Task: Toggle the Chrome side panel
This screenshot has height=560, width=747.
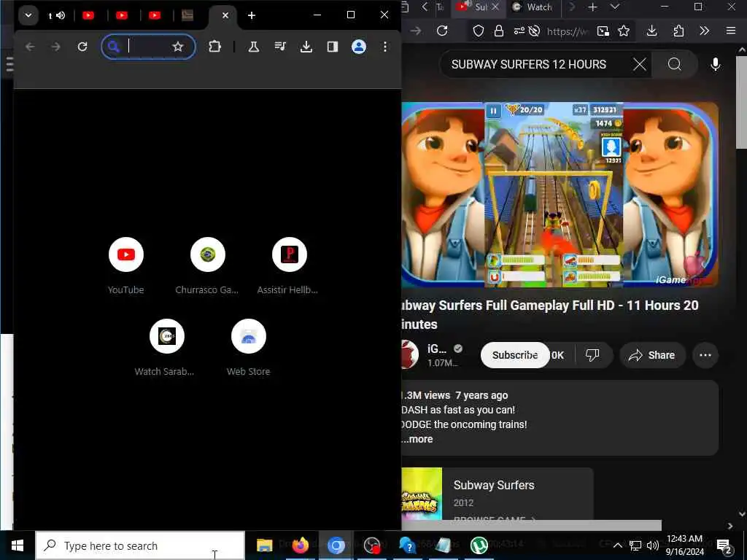Action: click(333, 47)
